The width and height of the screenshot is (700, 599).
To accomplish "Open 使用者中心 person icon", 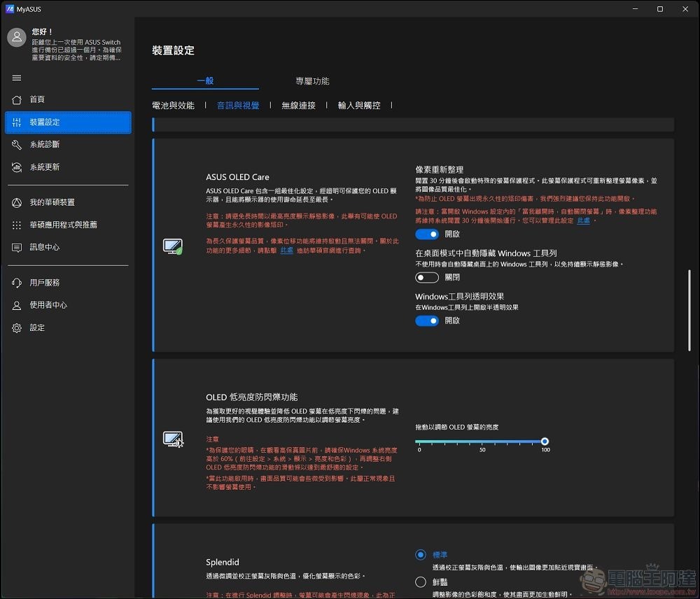I will 17,305.
